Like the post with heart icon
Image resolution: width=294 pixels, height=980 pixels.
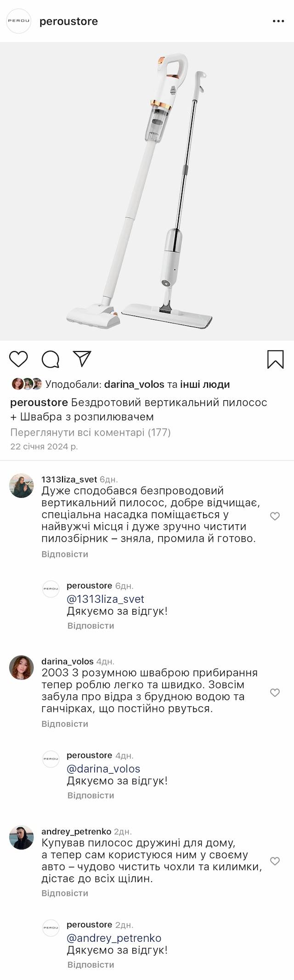(19, 359)
